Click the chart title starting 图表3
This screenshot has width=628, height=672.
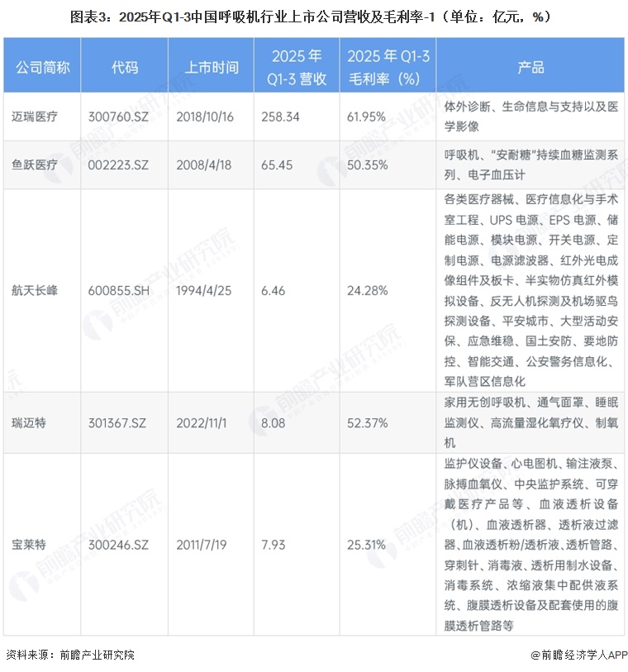[312, 17]
